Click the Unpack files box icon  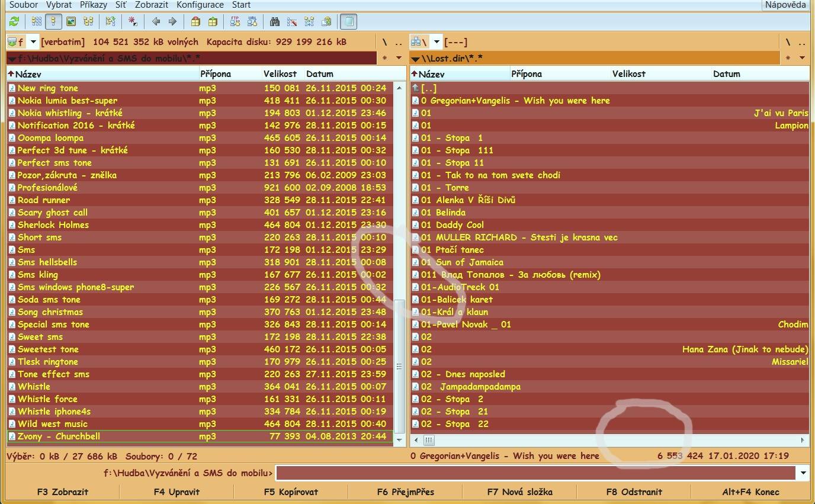click(212, 22)
